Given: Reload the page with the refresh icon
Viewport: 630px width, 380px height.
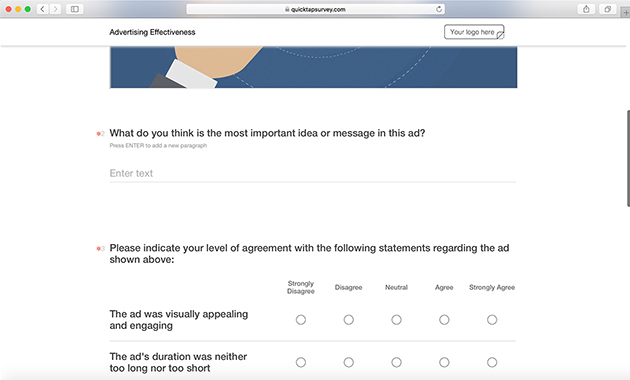Looking at the screenshot, I should click(x=439, y=9).
